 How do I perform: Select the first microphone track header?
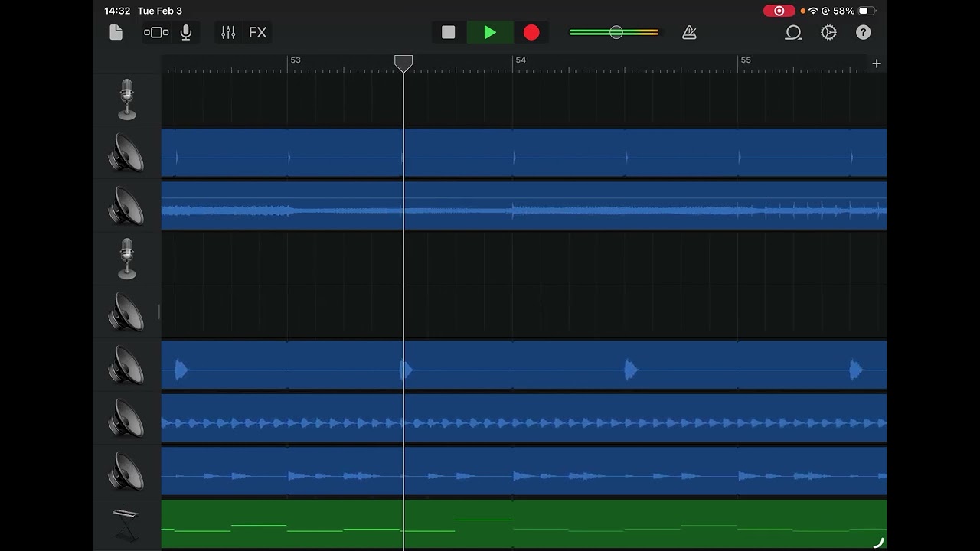coord(127,99)
